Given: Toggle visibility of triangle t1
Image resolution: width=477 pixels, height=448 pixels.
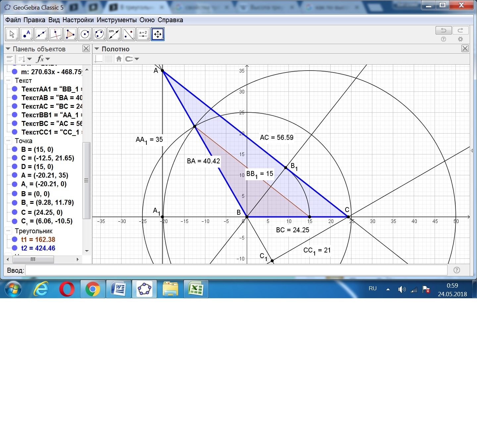Looking at the screenshot, I should coord(15,240).
